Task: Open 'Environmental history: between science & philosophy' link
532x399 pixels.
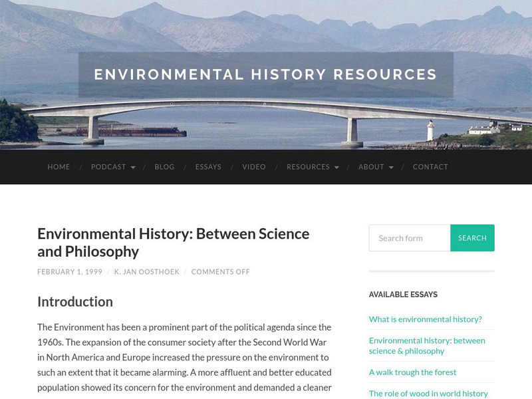Action: coord(427,345)
